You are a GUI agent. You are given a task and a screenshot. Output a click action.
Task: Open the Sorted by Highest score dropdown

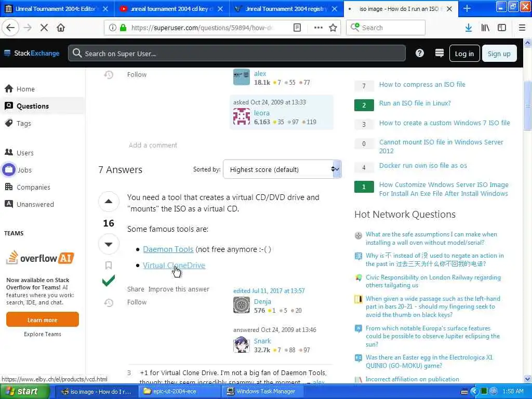pyautogui.click(x=282, y=169)
